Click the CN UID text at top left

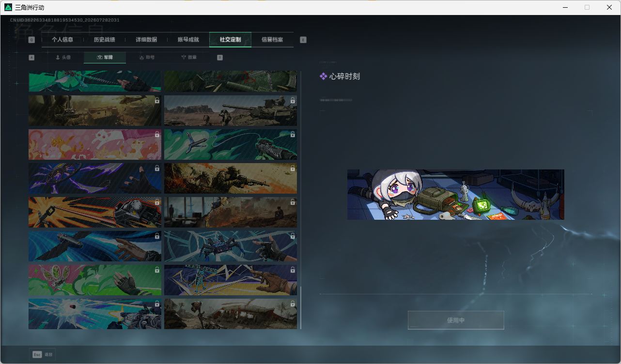point(65,20)
